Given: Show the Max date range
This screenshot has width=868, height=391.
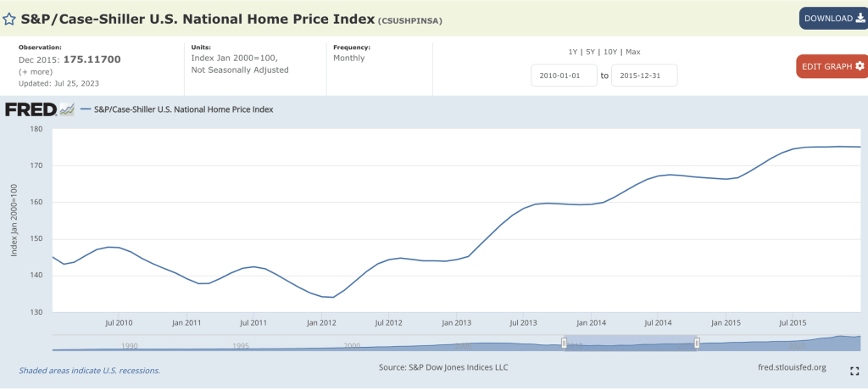Looking at the screenshot, I should 632,52.
